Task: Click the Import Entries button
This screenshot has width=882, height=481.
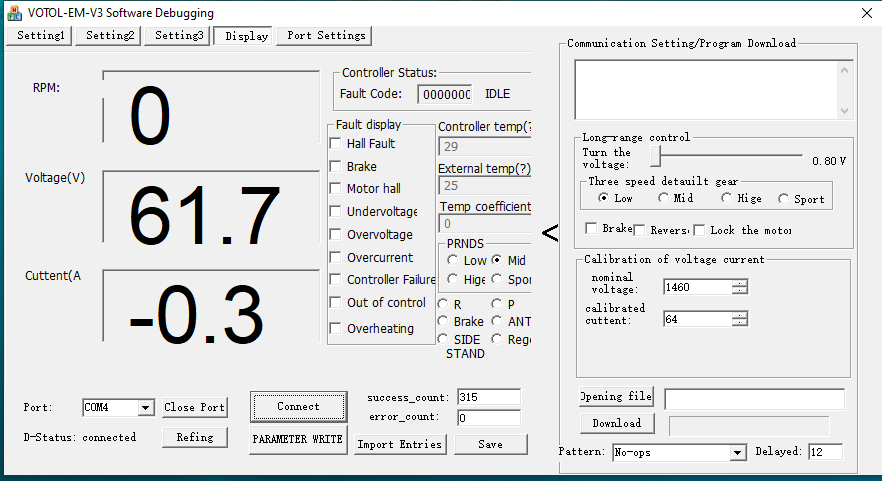Action: pyautogui.click(x=399, y=444)
